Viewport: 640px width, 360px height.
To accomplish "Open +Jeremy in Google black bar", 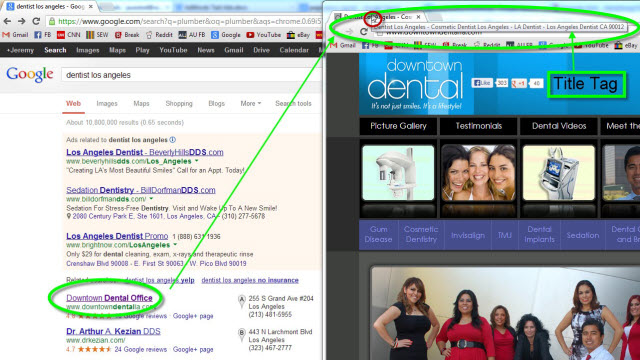I will click(x=20, y=50).
